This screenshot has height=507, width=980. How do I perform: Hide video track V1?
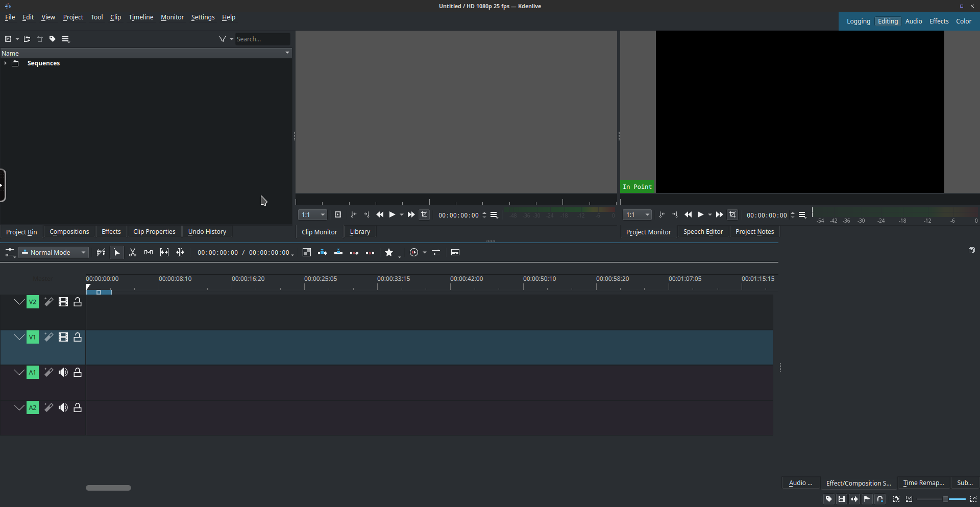click(63, 337)
